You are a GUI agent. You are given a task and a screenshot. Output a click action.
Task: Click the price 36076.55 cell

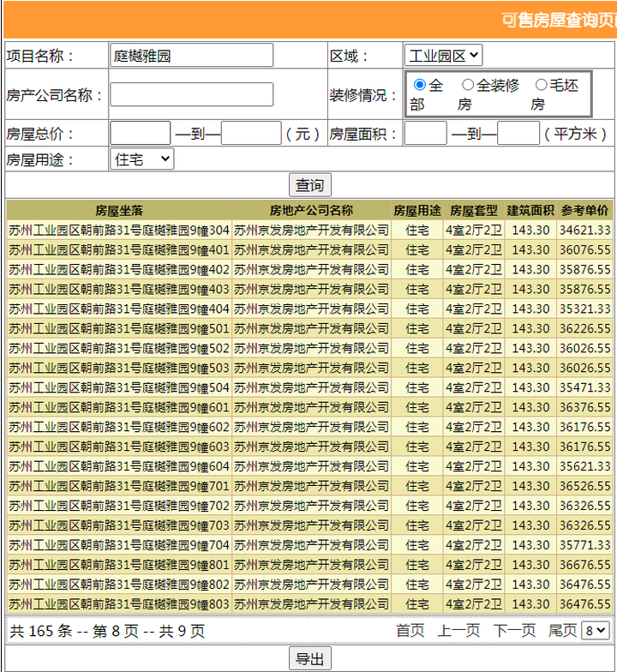click(584, 250)
